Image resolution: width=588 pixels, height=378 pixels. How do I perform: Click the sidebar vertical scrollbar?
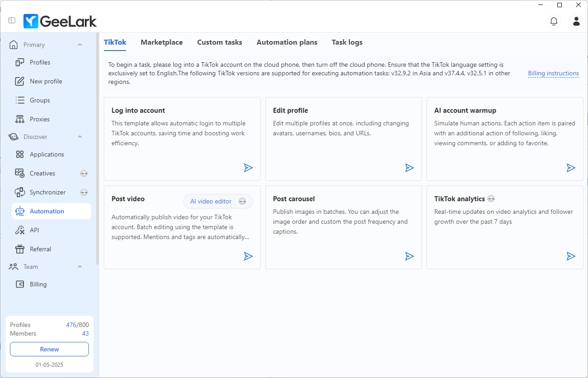(97, 149)
